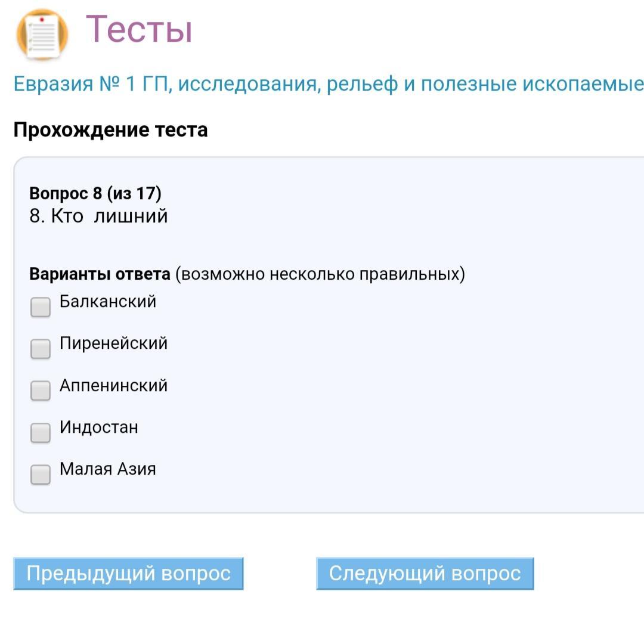Click the Вопрос 8 (из 17) counter
The image size is (644, 644).
[95, 193]
